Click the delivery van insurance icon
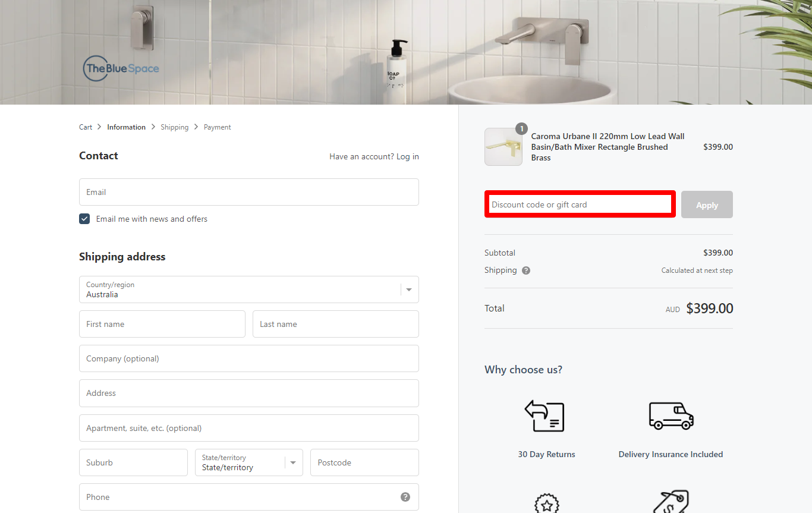 [x=671, y=416]
